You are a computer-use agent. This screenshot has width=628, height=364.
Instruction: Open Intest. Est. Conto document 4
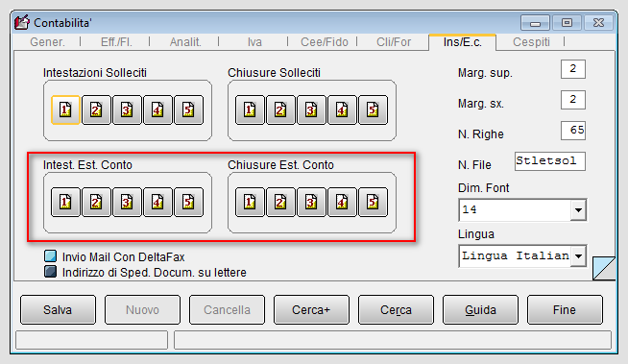tap(157, 203)
